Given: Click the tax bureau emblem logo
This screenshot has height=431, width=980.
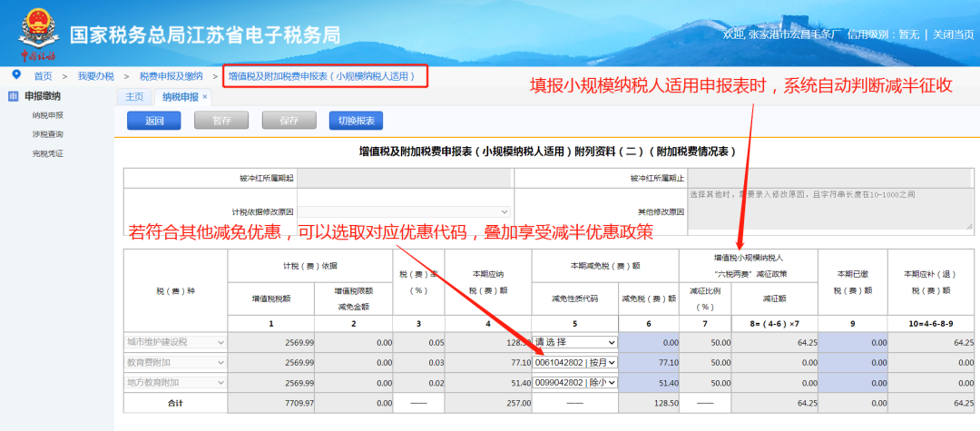Looking at the screenshot, I should pos(39,33).
